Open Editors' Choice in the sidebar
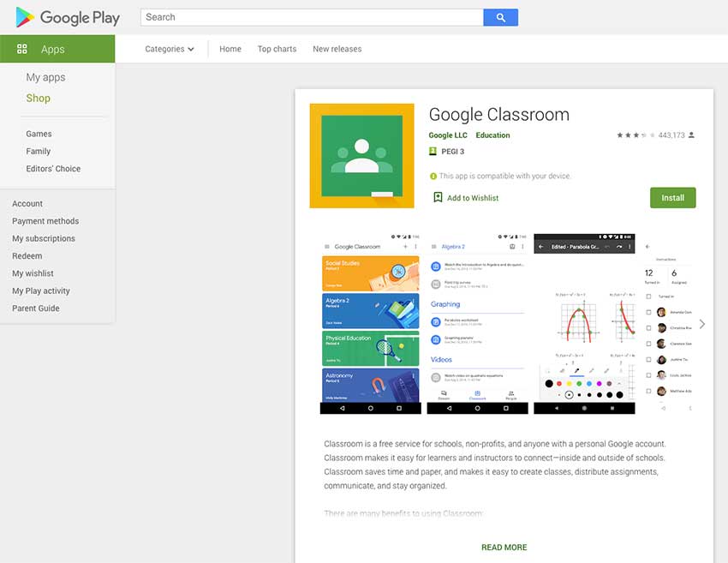This screenshot has width=728, height=563. pyautogui.click(x=53, y=169)
